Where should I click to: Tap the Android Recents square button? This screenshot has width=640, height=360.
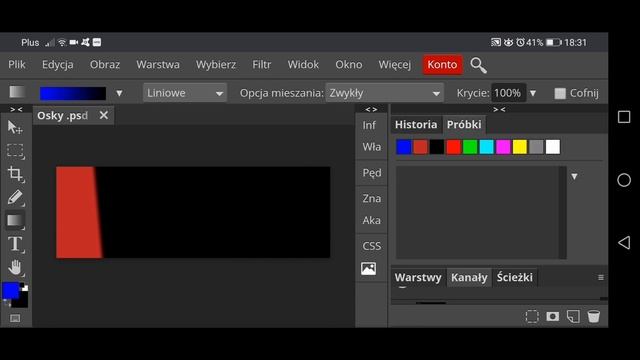coord(624,117)
